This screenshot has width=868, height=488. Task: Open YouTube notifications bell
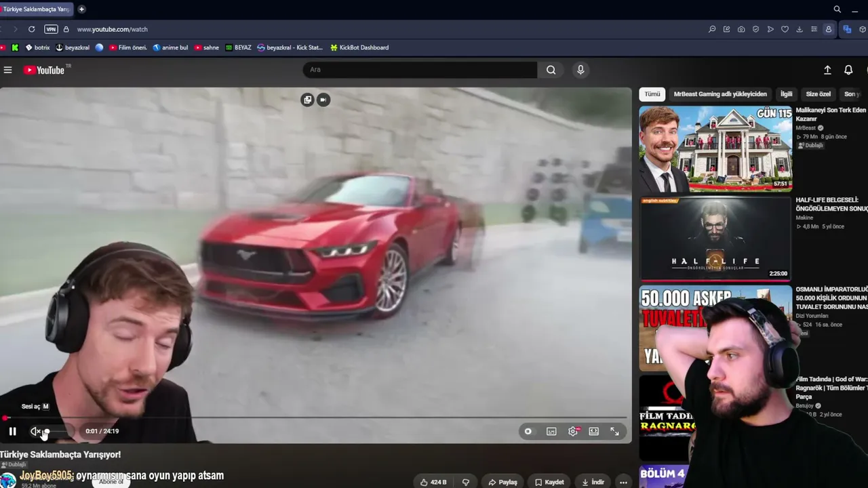tap(848, 70)
